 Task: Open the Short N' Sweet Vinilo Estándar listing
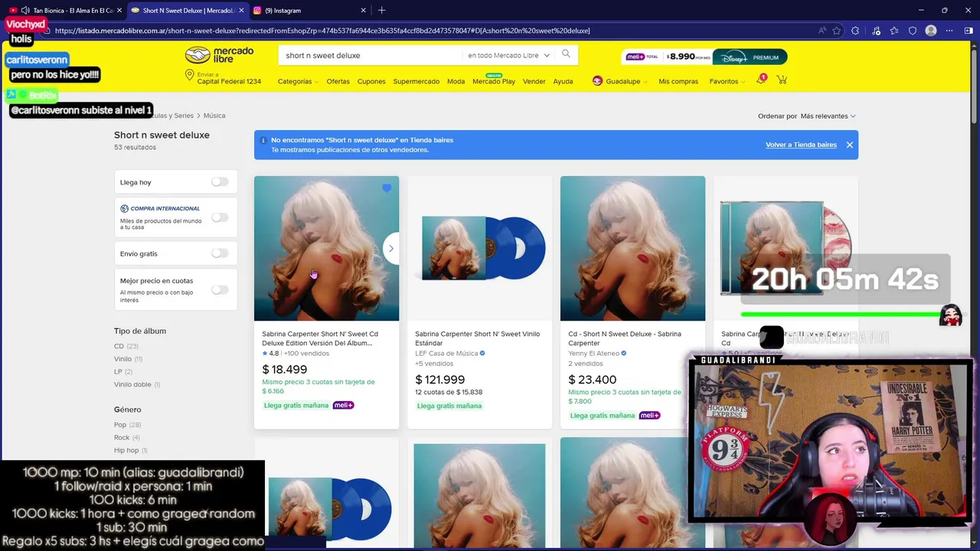(x=477, y=338)
